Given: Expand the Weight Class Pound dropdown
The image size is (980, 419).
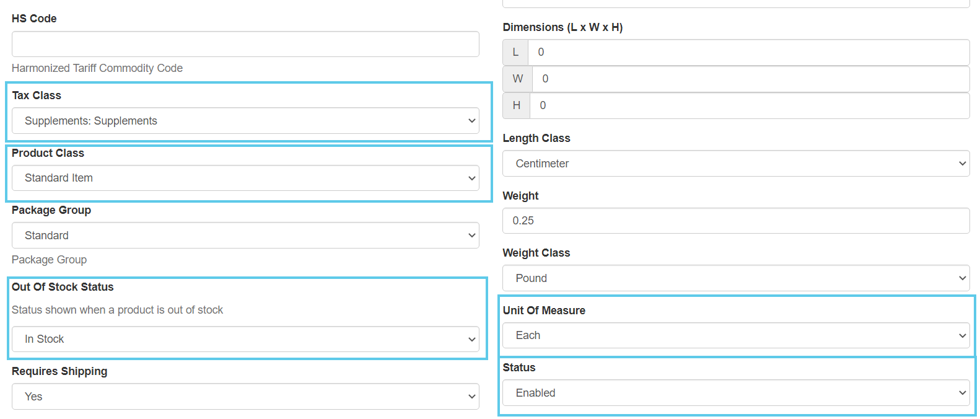Looking at the screenshot, I should tap(736, 278).
